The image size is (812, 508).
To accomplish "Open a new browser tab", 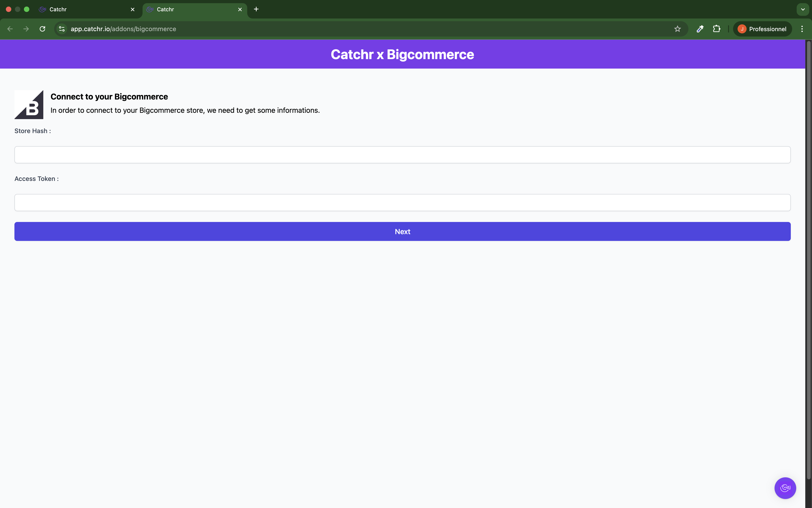I will pyautogui.click(x=256, y=9).
